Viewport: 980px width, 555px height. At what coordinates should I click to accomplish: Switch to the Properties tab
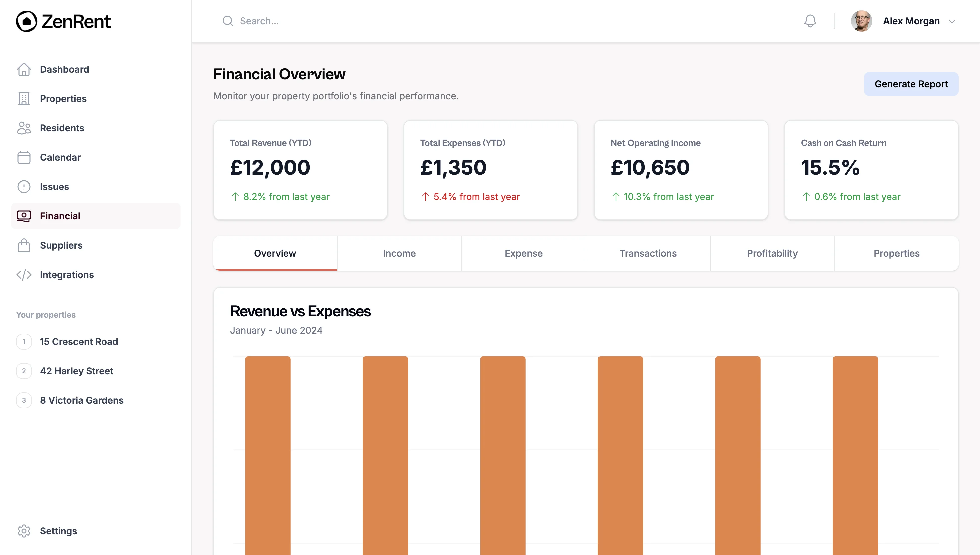897,253
